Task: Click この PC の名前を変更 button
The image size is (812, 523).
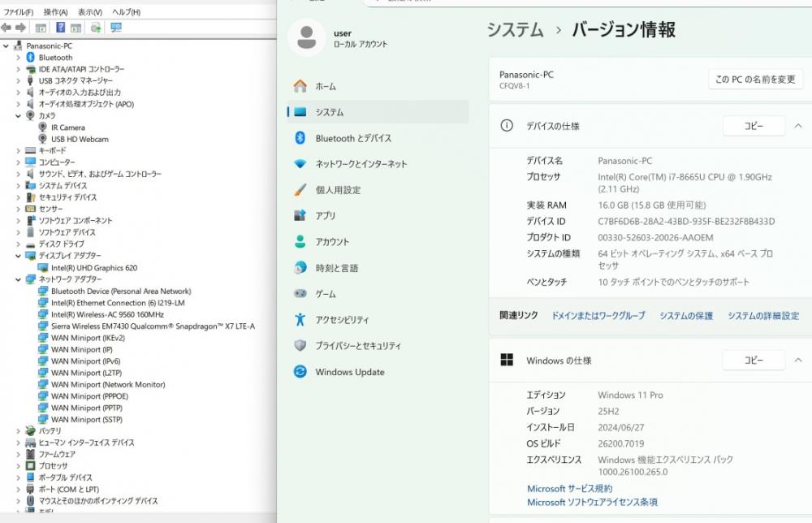Action: [755, 80]
